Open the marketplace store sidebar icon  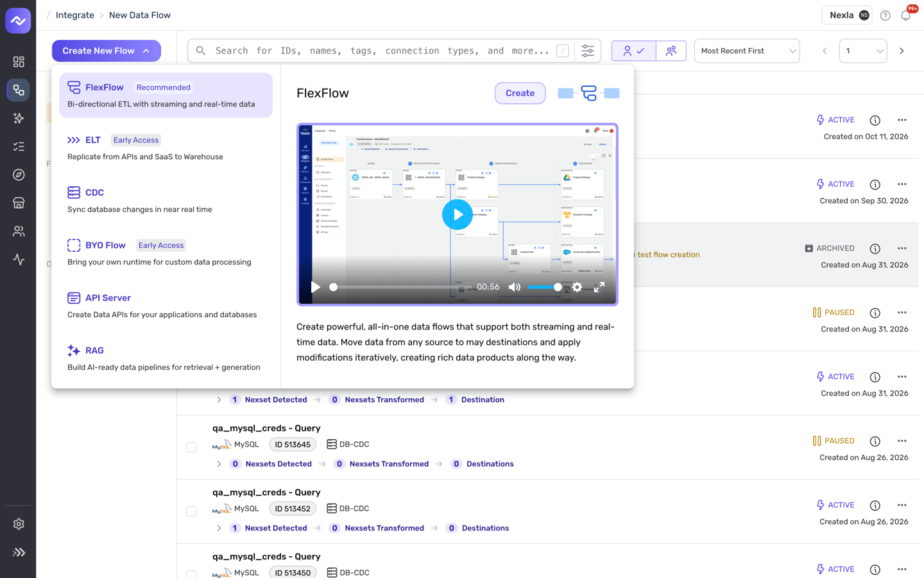[19, 203]
